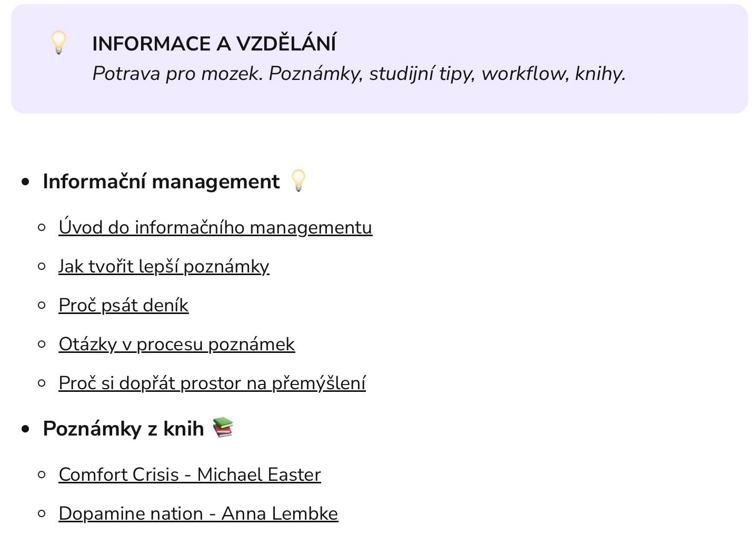Click the circle bullet before Proč psát deník

point(42,305)
